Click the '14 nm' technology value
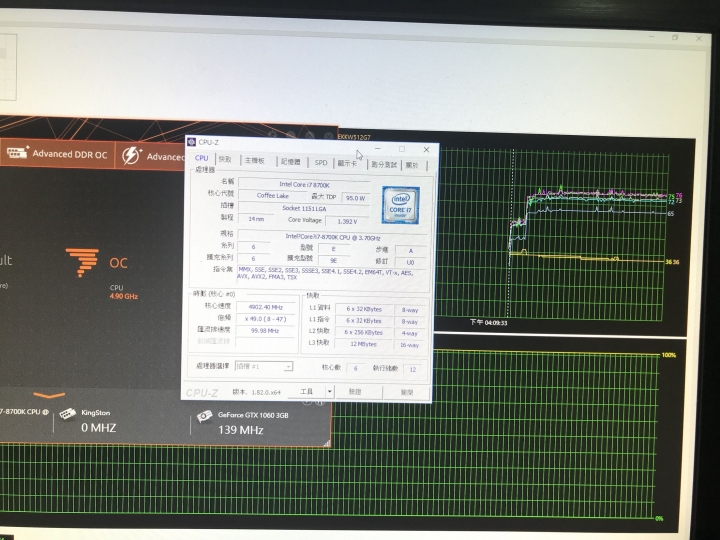 click(x=256, y=219)
